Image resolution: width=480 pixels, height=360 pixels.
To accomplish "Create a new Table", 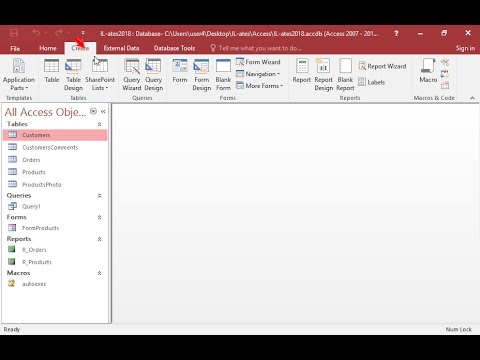I will point(52,71).
